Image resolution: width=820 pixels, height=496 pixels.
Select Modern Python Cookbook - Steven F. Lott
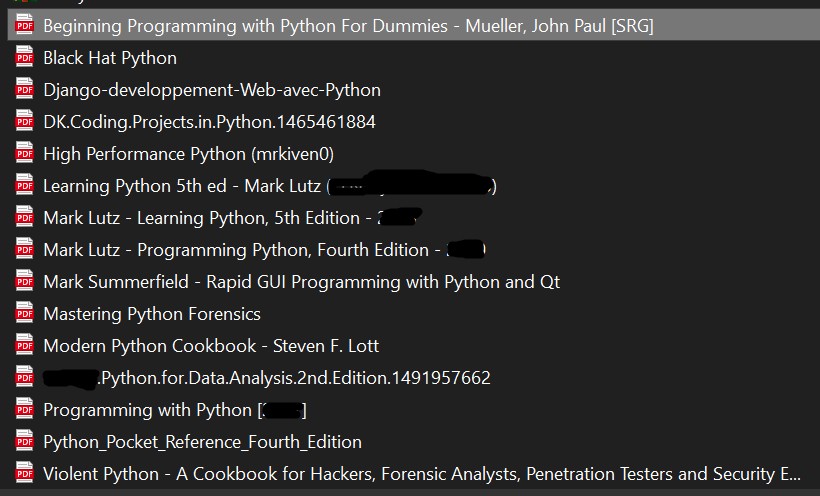point(211,346)
